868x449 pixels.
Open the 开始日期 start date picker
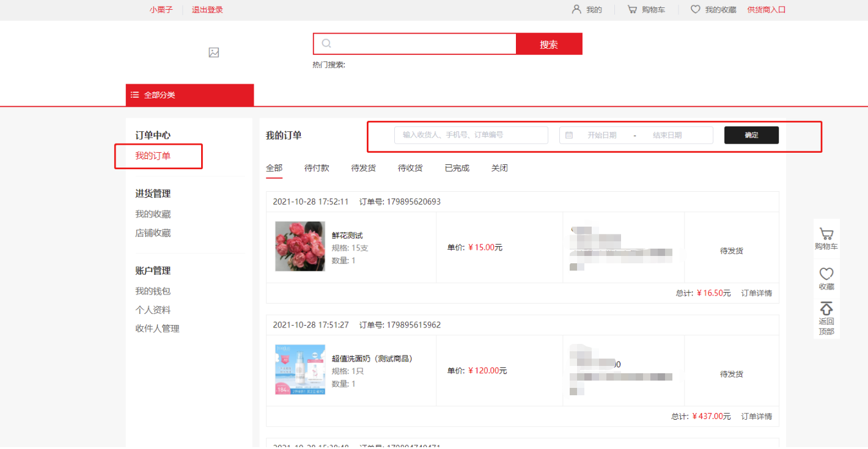tap(601, 135)
